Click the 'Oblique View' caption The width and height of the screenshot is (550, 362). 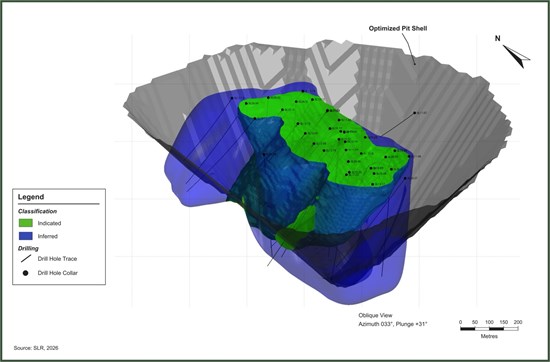[375, 315]
